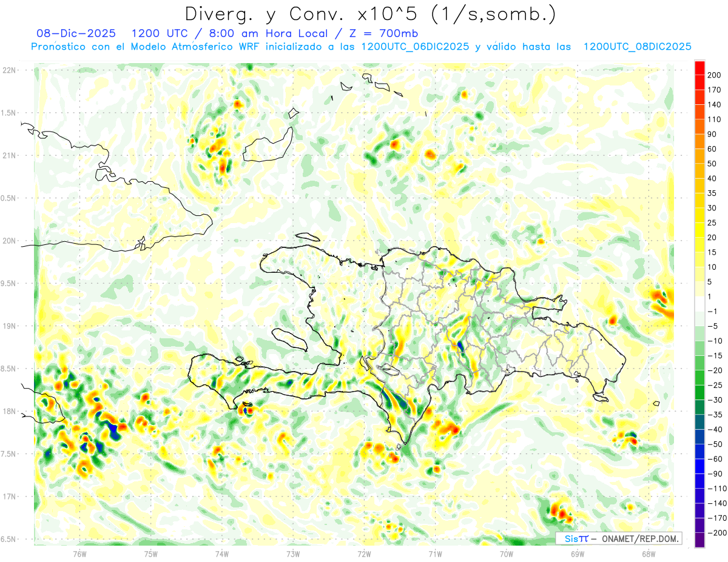728x562 pixels.
Task: Pick the orange swatch between 50 and 60
Action: 699,156
